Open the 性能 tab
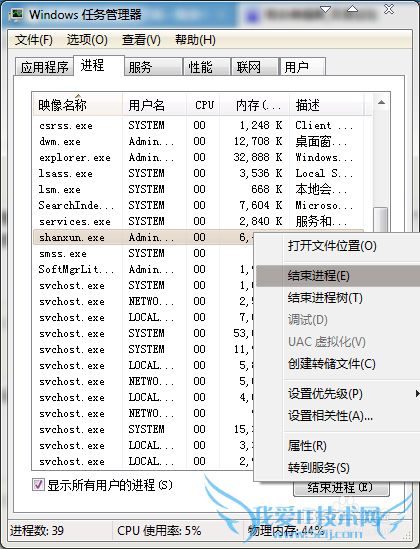Image resolution: width=420 pixels, height=549 pixels. point(207,67)
